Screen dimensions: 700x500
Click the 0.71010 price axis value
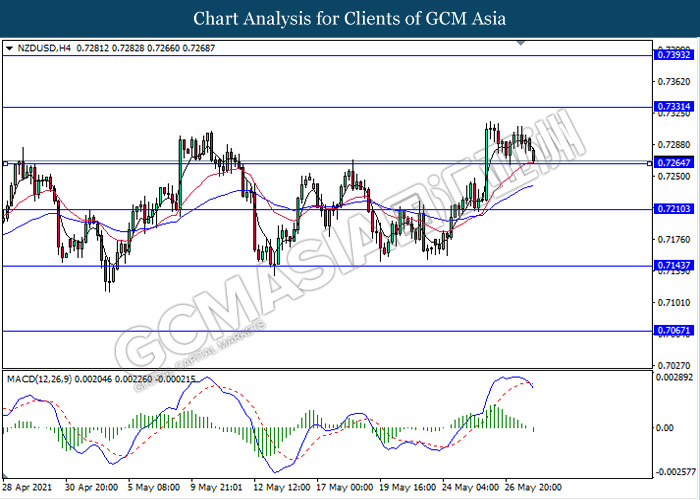tap(674, 303)
